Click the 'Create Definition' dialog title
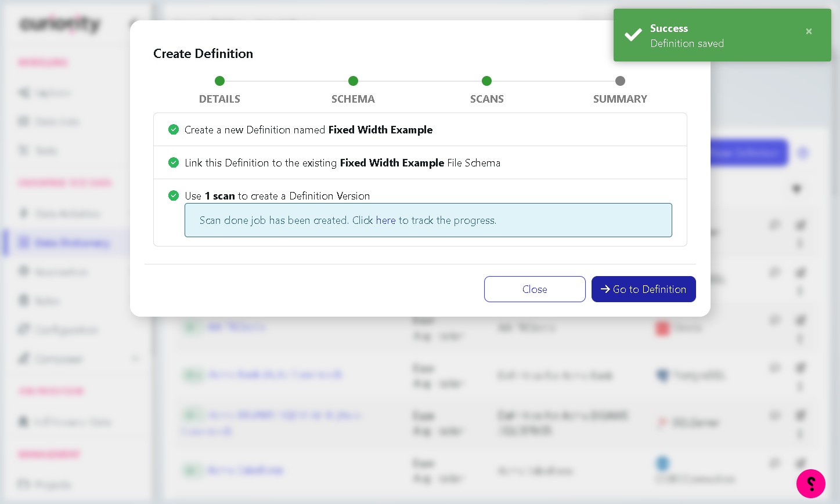The width and height of the screenshot is (840, 504). [x=203, y=53]
